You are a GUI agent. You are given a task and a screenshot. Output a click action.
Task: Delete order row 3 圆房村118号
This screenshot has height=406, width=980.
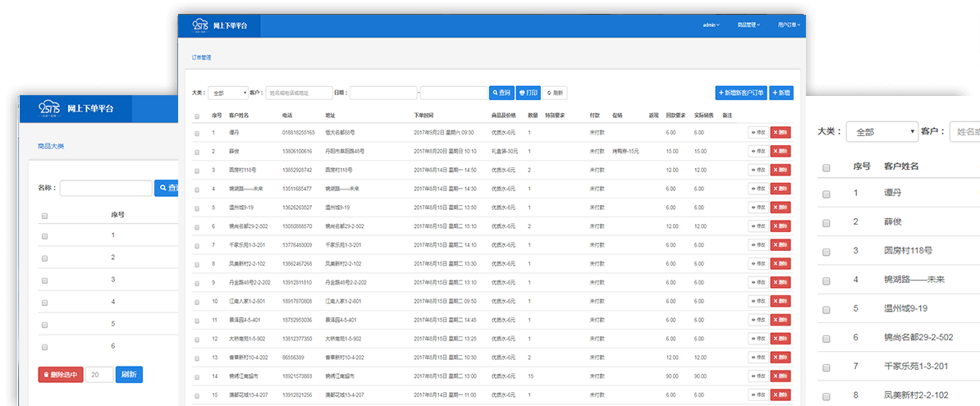[x=781, y=170]
